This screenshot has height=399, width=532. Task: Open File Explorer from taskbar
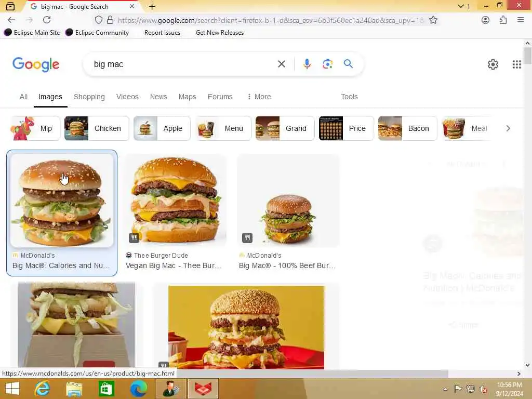[x=74, y=389]
